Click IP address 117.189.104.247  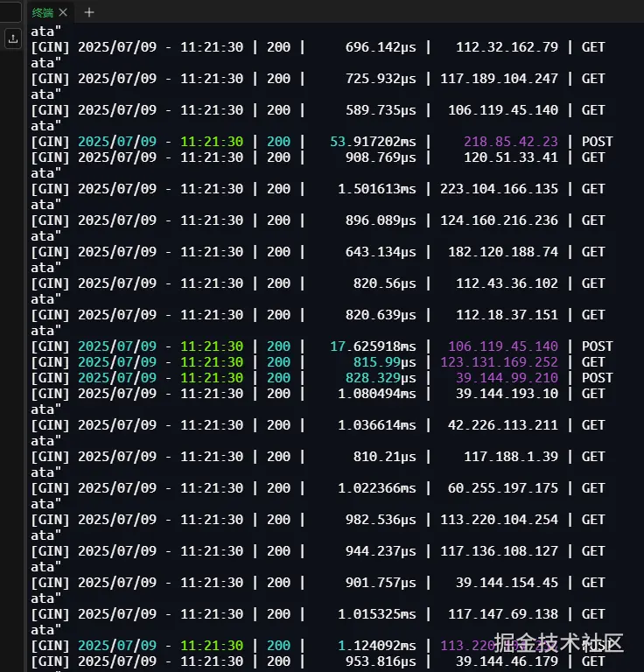tap(499, 79)
